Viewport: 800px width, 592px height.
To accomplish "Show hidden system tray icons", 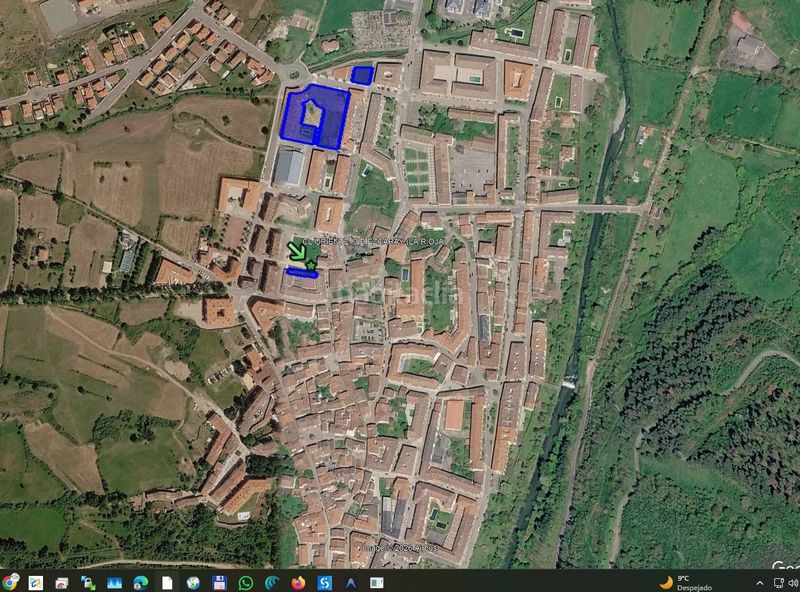I will pos(760,582).
